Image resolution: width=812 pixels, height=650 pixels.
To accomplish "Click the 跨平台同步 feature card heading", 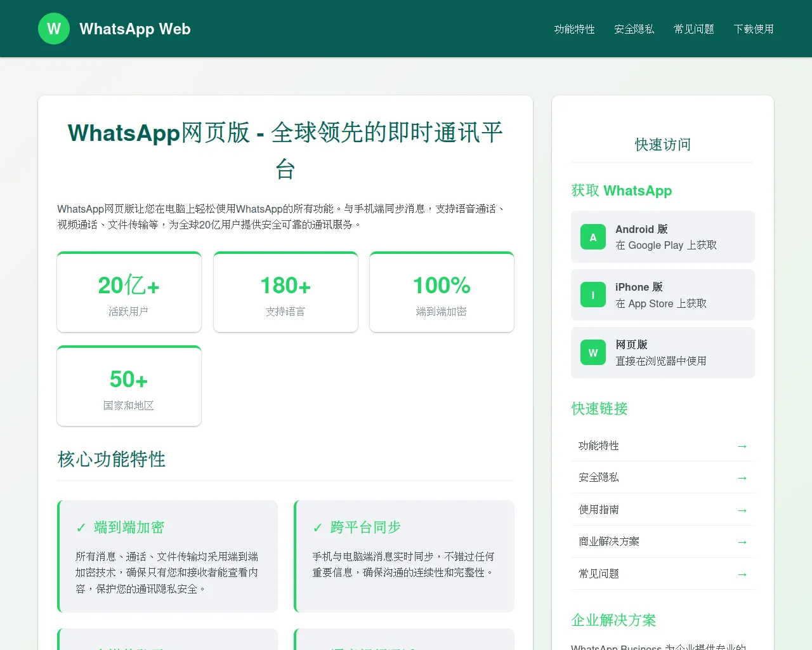I will click(x=365, y=527).
